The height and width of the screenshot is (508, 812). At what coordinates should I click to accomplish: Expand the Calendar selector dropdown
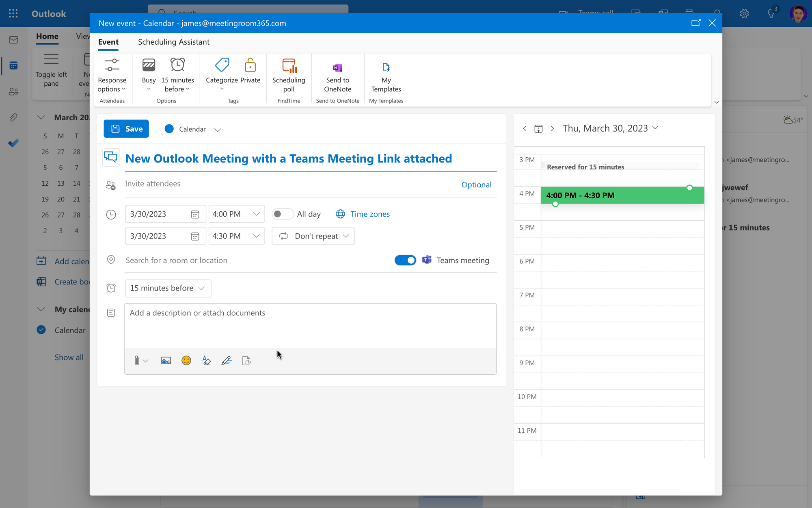216,129
